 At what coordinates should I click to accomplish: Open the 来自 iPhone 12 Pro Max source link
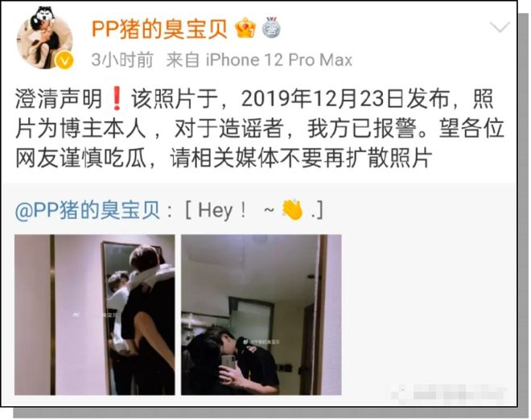tap(259, 60)
